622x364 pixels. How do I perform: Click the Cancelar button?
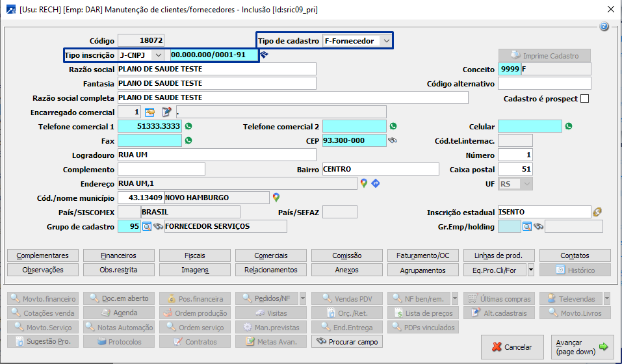point(512,347)
